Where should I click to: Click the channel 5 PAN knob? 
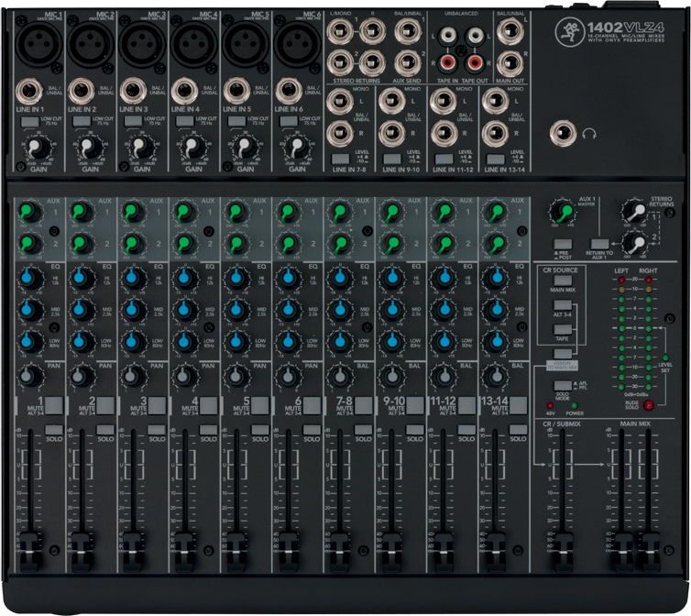(x=236, y=375)
